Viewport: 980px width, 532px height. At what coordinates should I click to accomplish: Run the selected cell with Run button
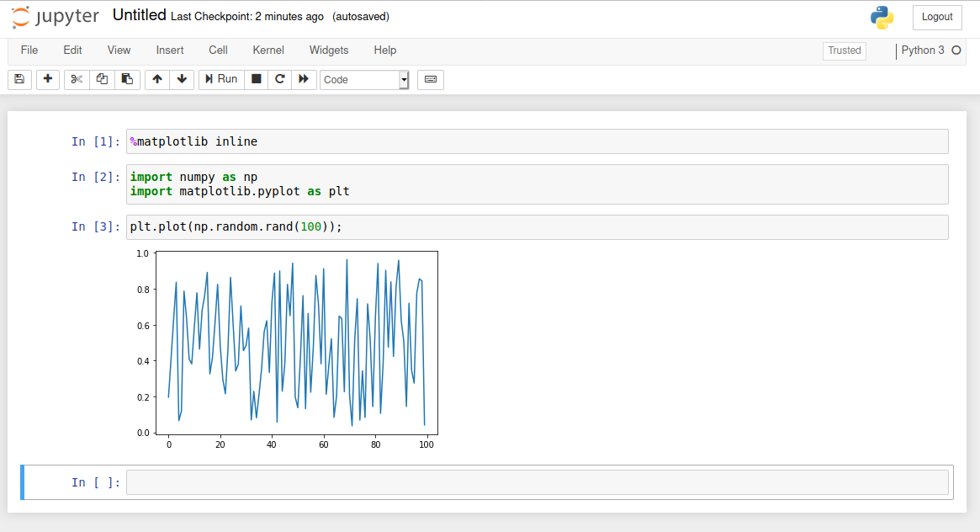point(220,78)
